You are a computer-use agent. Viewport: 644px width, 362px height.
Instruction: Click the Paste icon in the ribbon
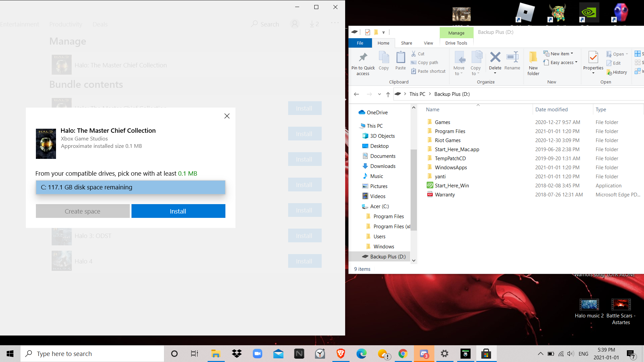pyautogui.click(x=400, y=60)
